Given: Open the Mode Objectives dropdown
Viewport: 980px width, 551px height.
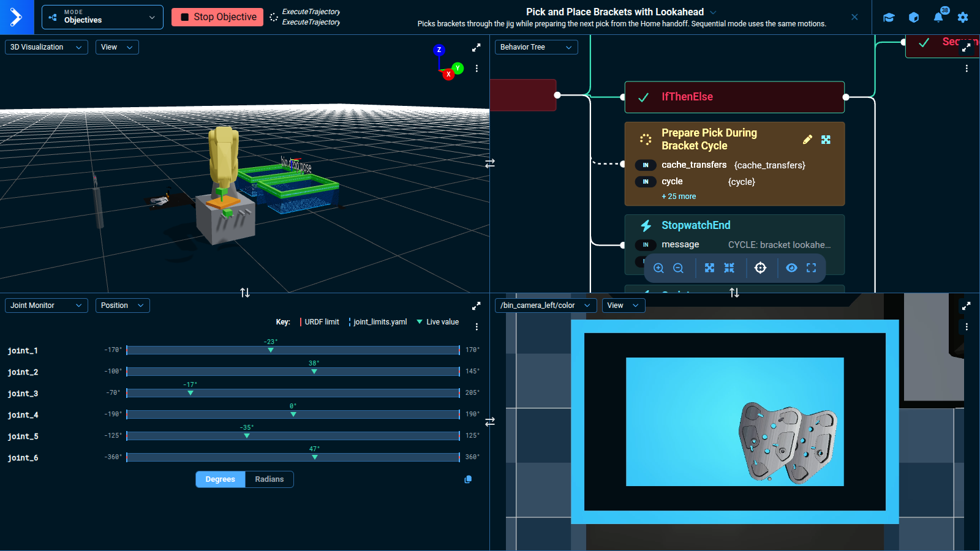Looking at the screenshot, I should pos(102,17).
